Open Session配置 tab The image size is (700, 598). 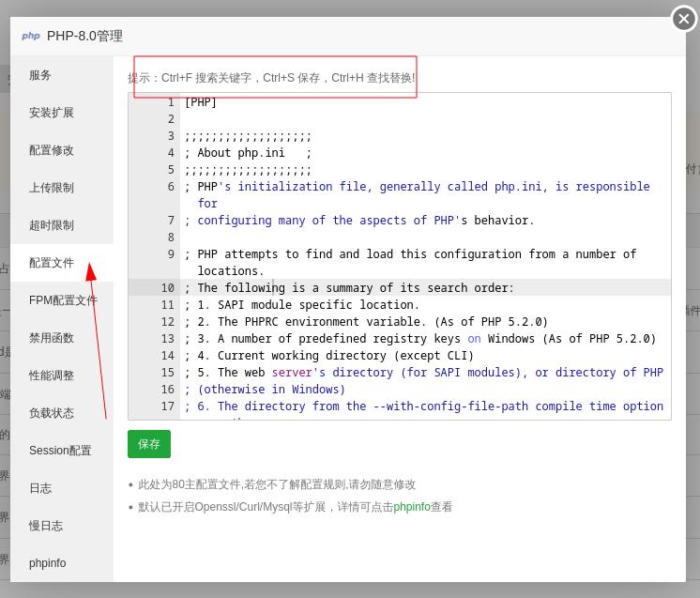(x=60, y=451)
